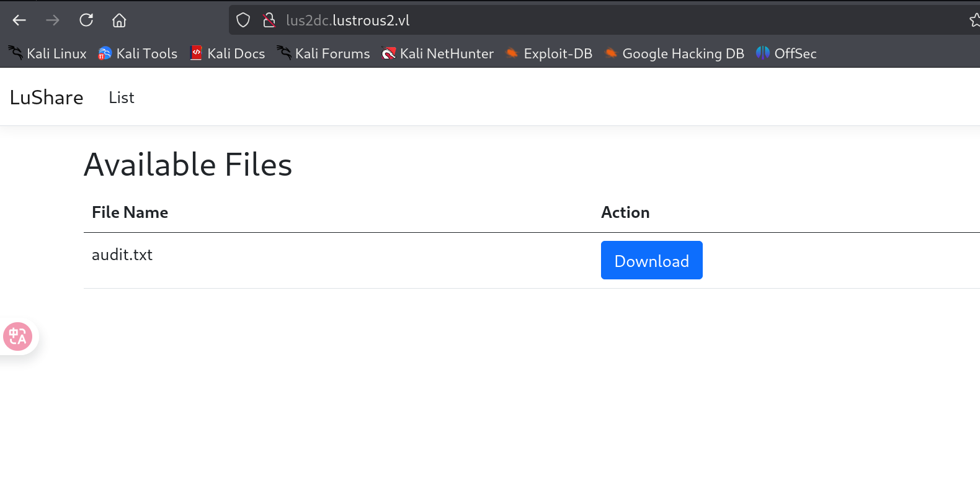Click the pink floating translate icon

17,336
